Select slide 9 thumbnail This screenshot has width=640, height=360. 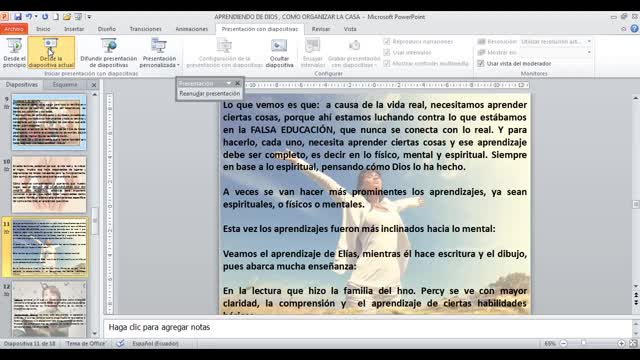click(49, 122)
